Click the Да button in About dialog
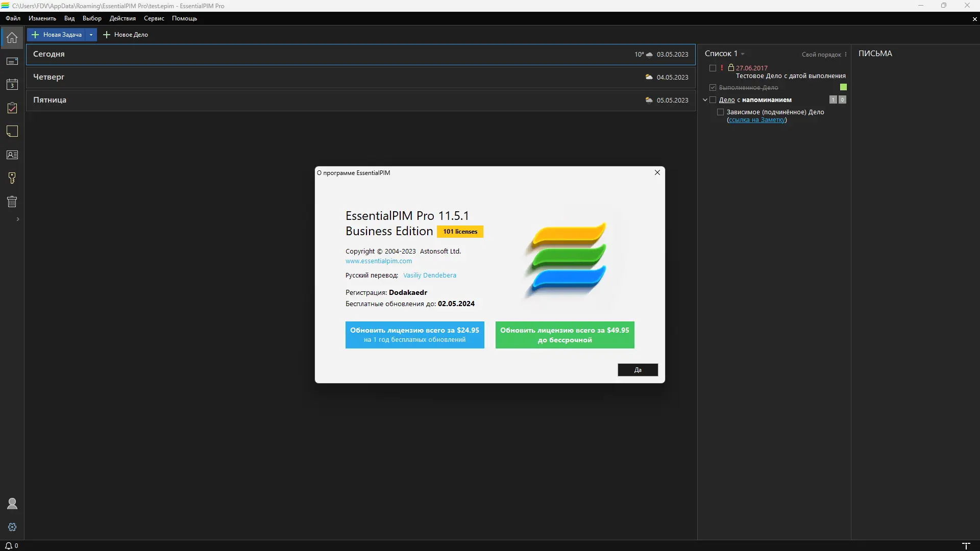Image resolution: width=980 pixels, height=551 pixels. [x=638, y=370]
